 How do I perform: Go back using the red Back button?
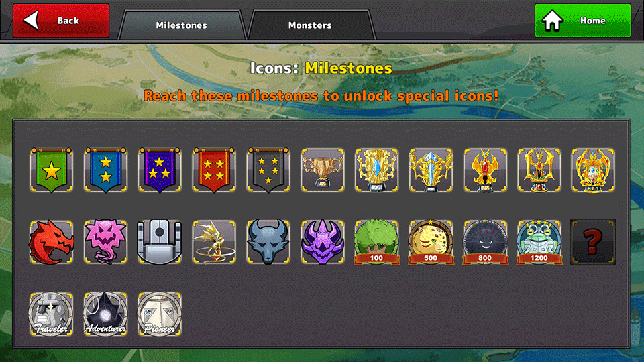61,21
